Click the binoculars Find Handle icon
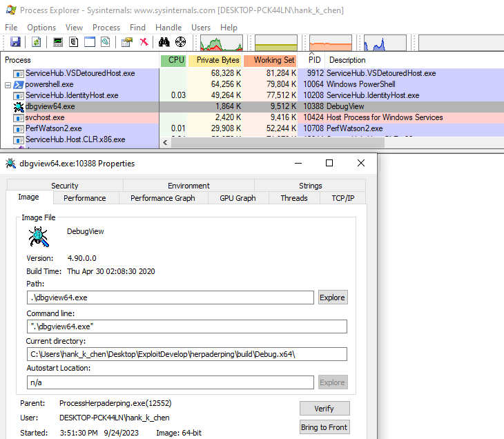The height and width of the screenshot is (439, 504). tap(164, 42)
